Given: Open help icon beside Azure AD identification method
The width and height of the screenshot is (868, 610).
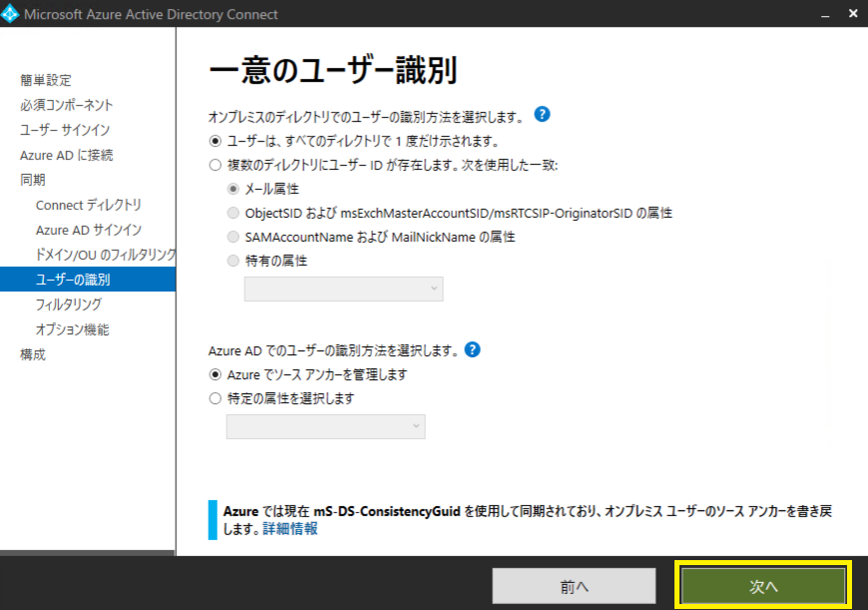Looking at the screenshot, I should pos(472,349).
